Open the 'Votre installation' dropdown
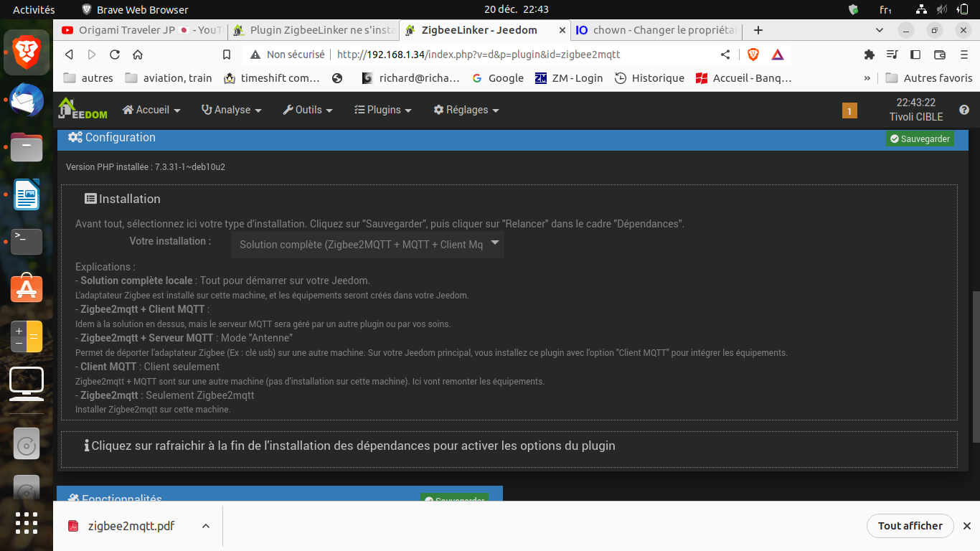The image size is (980, 551). [367, 245]
